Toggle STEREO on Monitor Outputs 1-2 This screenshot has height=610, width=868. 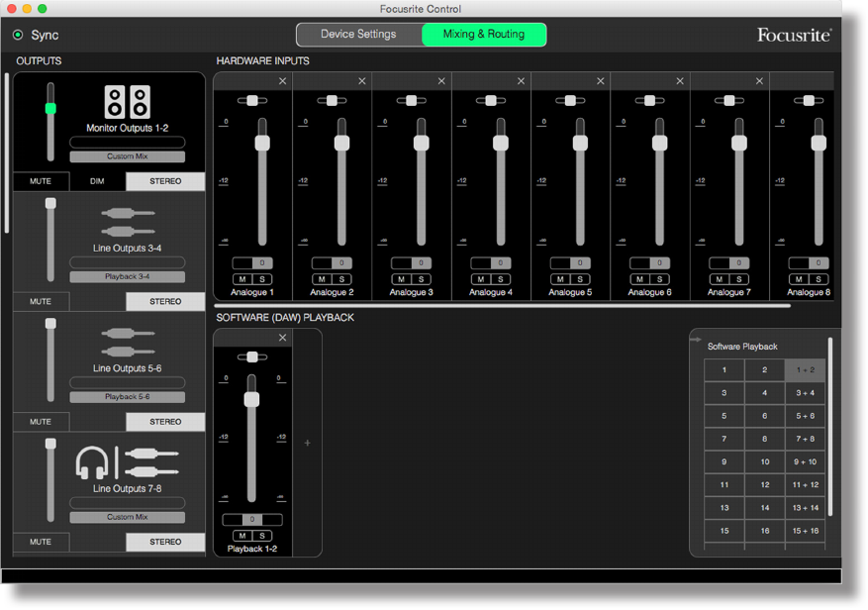tap(165, 181)
